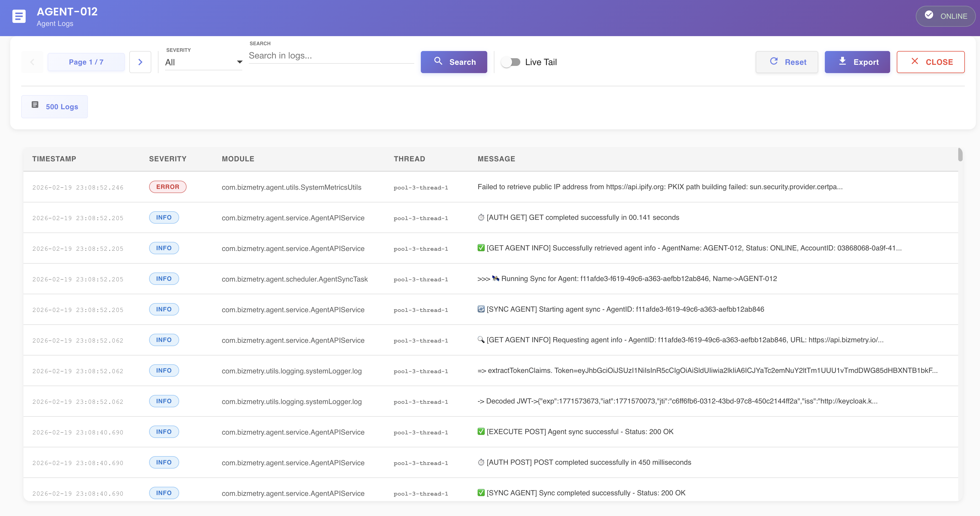Click the Agent Logs document icon in header
Viewport: 980px width, 516px height.
point(19,16)
